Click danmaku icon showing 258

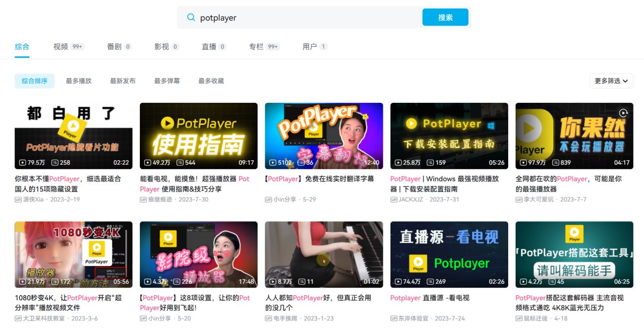[54, 163]
